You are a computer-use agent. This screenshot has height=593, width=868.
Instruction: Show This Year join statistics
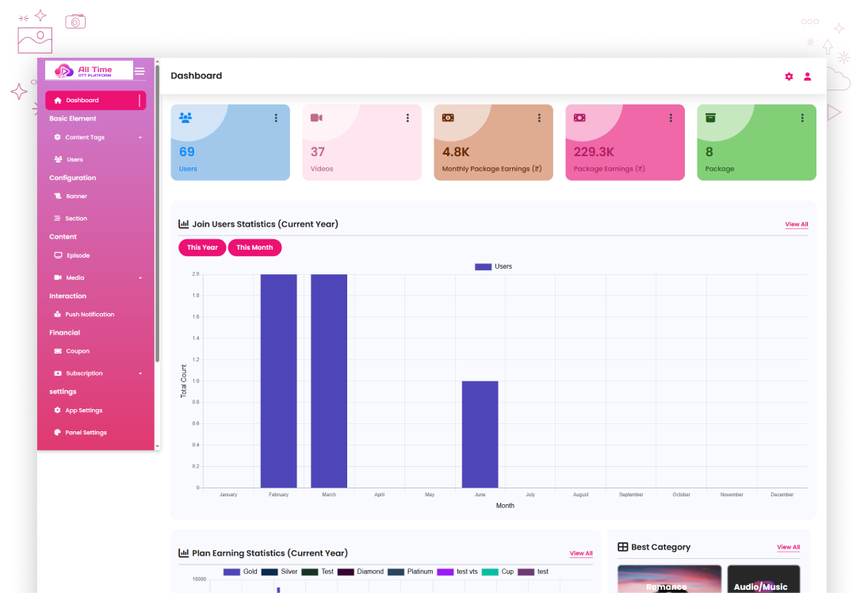click(202, 247)
